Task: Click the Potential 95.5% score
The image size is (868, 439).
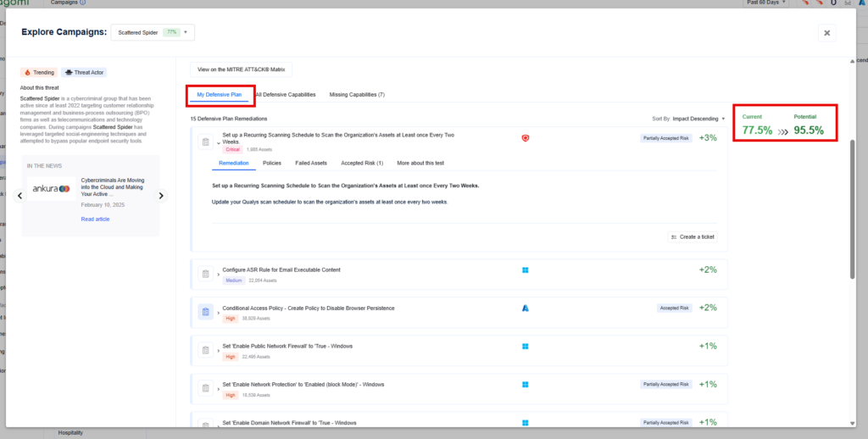Action: pyautogui.click(x=809, y=131)
